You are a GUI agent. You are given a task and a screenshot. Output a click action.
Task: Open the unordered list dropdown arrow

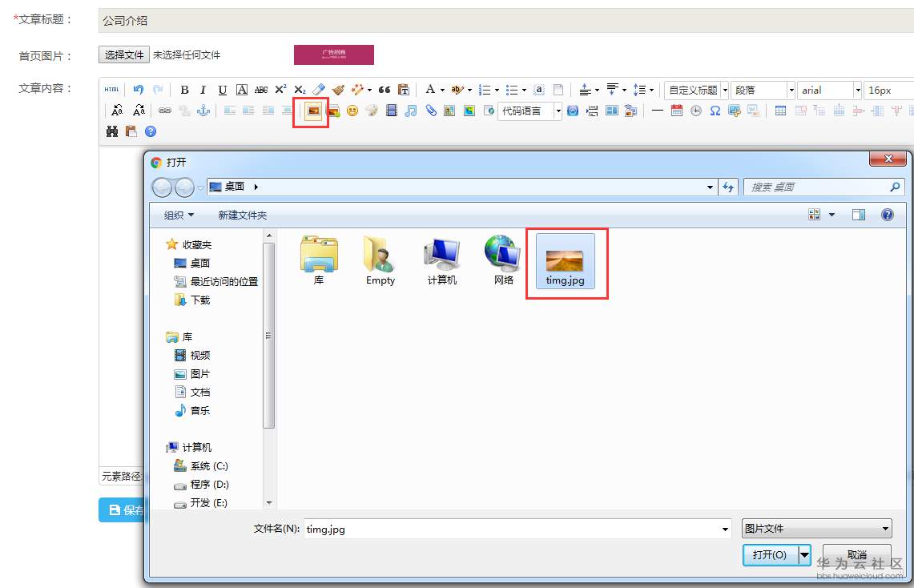524,91
